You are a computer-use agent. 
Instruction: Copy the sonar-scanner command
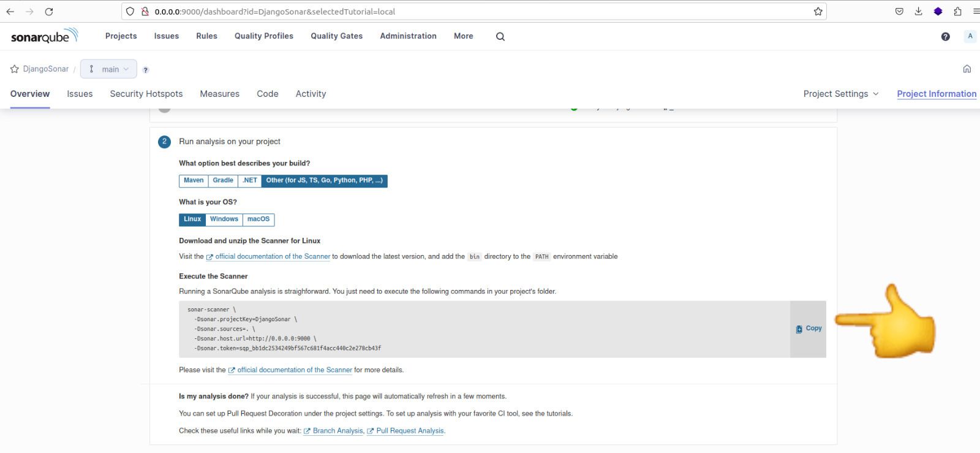(x=809, y=329)
